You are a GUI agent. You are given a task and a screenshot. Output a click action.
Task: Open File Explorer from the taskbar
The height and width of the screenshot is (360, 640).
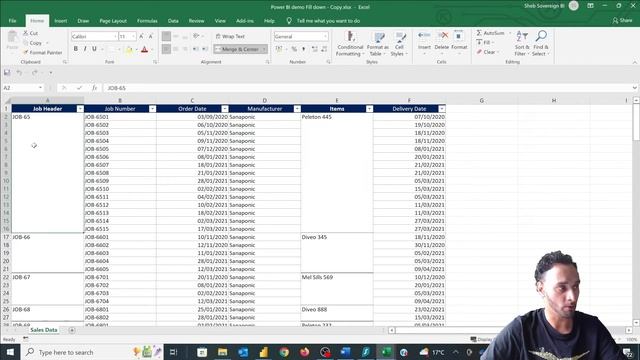coord(222,352)
